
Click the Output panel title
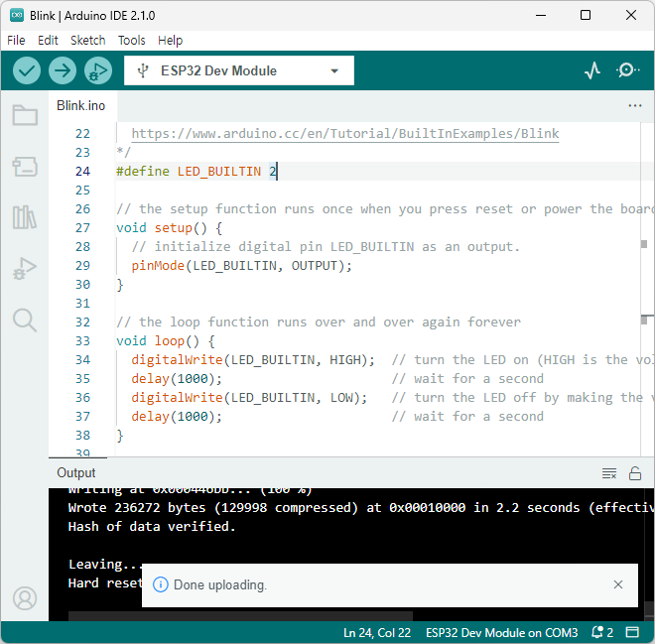click(x=76, y=472)
